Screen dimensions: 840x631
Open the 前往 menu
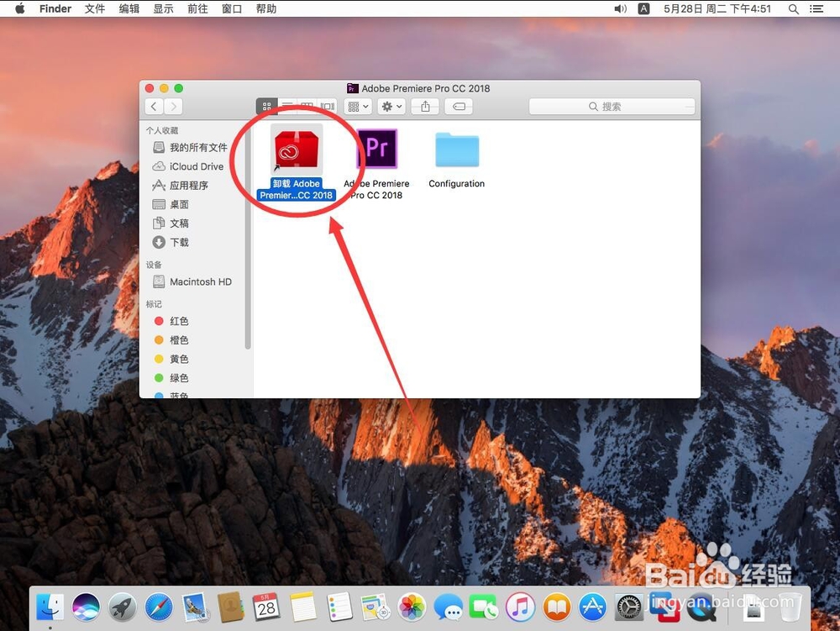(x=197, y=8)
